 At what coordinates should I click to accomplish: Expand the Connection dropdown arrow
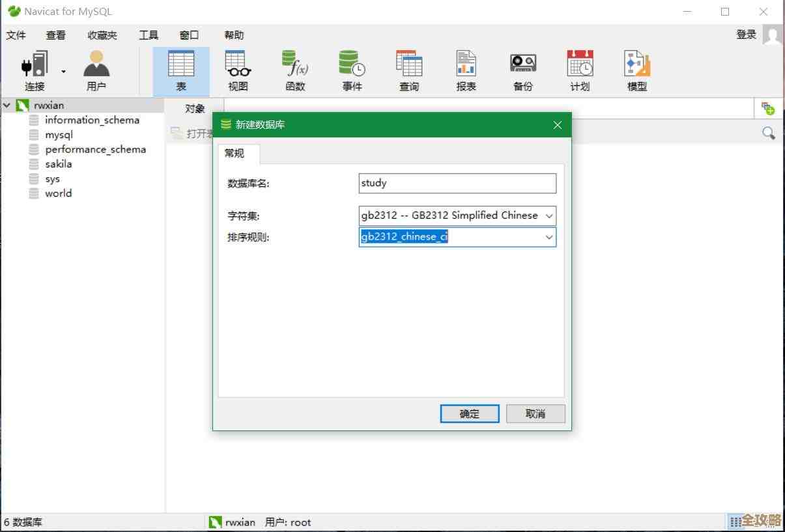[x=64, y=71]
